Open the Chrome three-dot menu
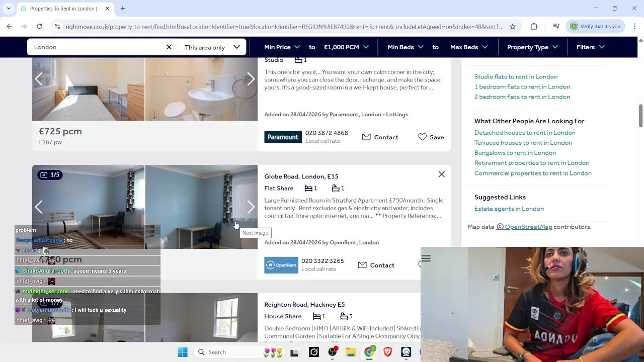Screen dimensions: 644x362 point(635,26)
